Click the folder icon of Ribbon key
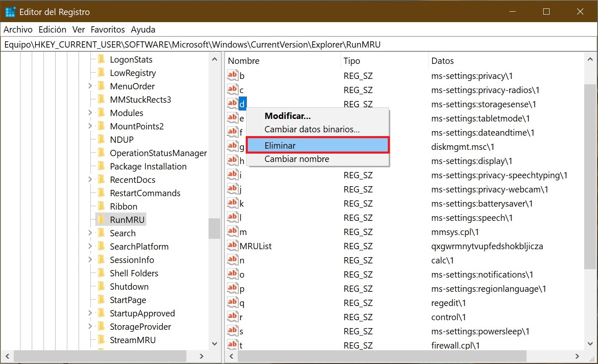Image resolution: width=598 pixels, height=364 pixels. [101, 206]
